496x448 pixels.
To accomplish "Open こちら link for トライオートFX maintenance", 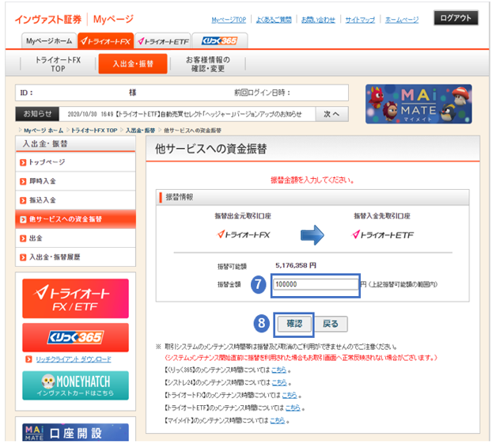I will tap(290, 395).
